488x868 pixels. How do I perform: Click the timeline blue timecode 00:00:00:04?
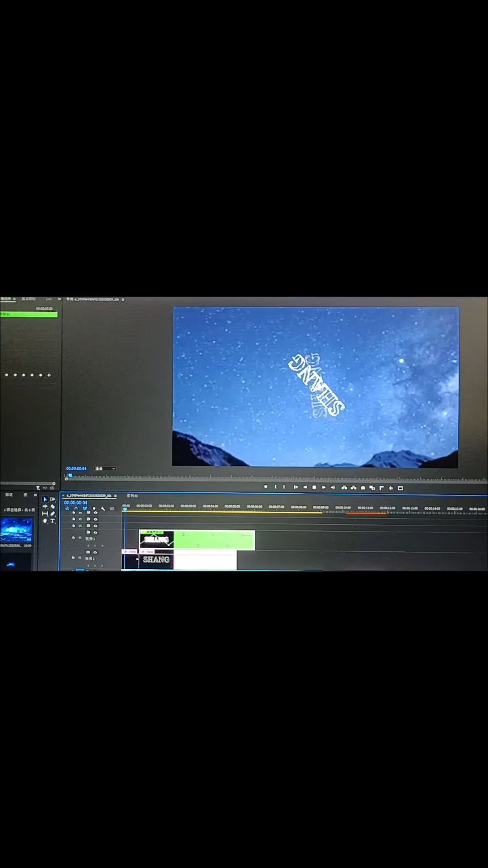[75, 502]
